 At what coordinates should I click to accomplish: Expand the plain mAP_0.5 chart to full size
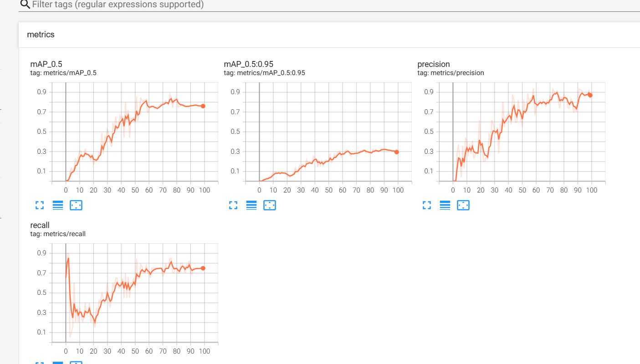(x=40, y=205)
